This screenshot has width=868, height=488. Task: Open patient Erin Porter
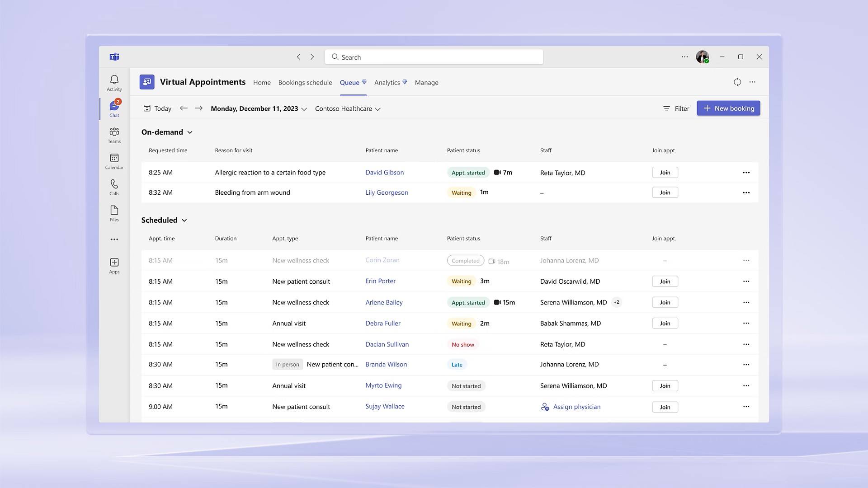click(380, 281)
